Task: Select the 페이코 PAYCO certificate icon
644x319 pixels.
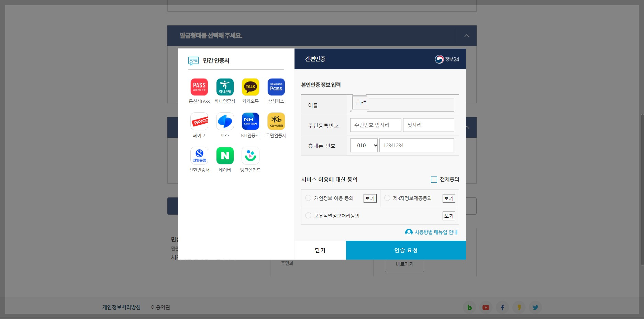Action: (x=199, y=121)
